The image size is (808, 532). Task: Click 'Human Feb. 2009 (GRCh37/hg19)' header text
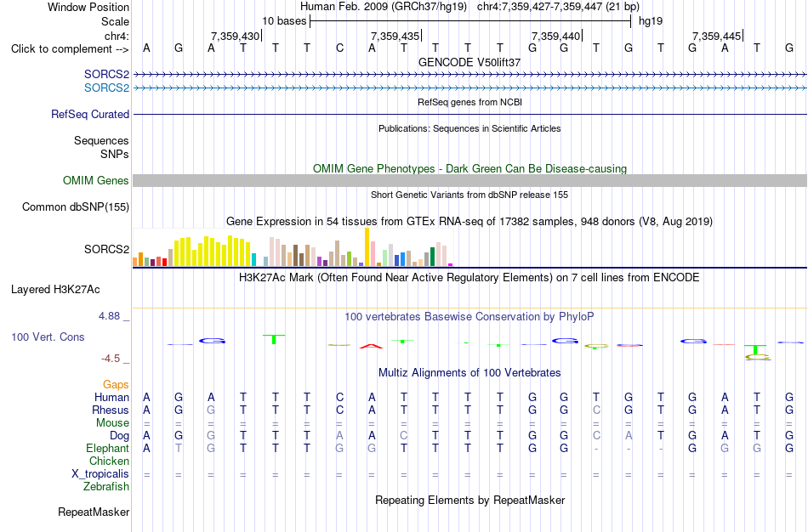pos(384,7)
